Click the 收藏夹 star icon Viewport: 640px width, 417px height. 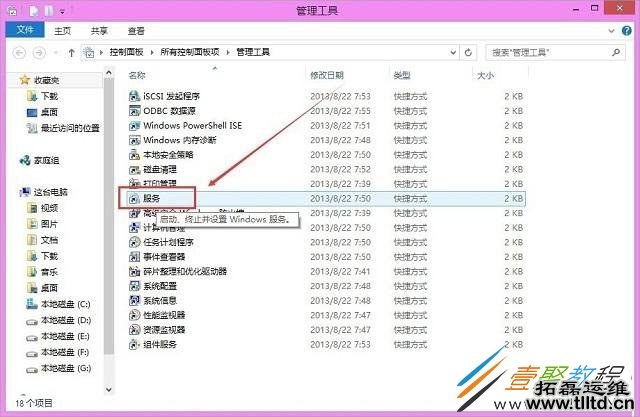25,80
